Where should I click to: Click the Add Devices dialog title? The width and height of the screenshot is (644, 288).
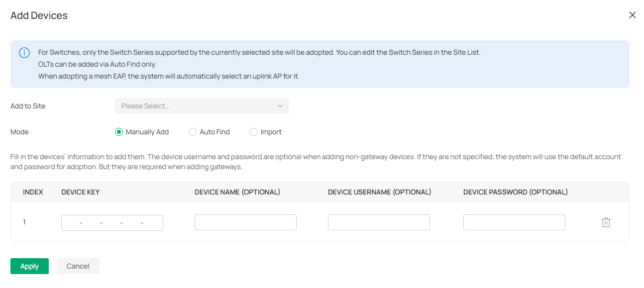[x=38, y=15]
